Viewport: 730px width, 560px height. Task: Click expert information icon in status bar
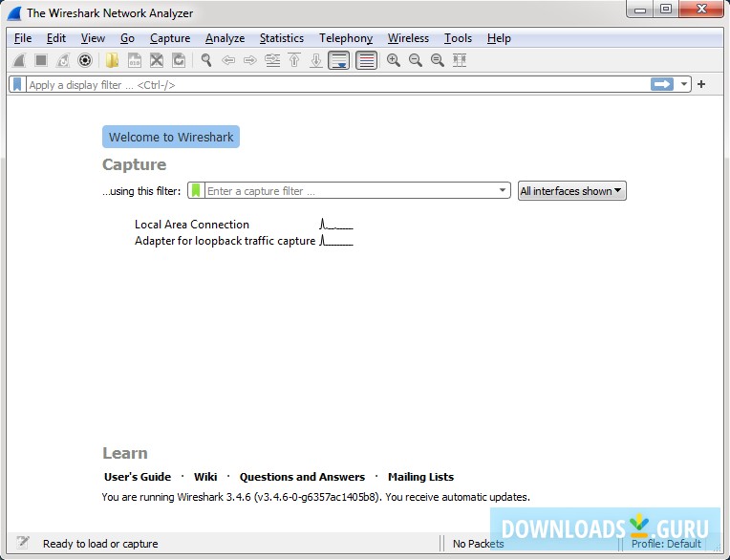(22, 542)
